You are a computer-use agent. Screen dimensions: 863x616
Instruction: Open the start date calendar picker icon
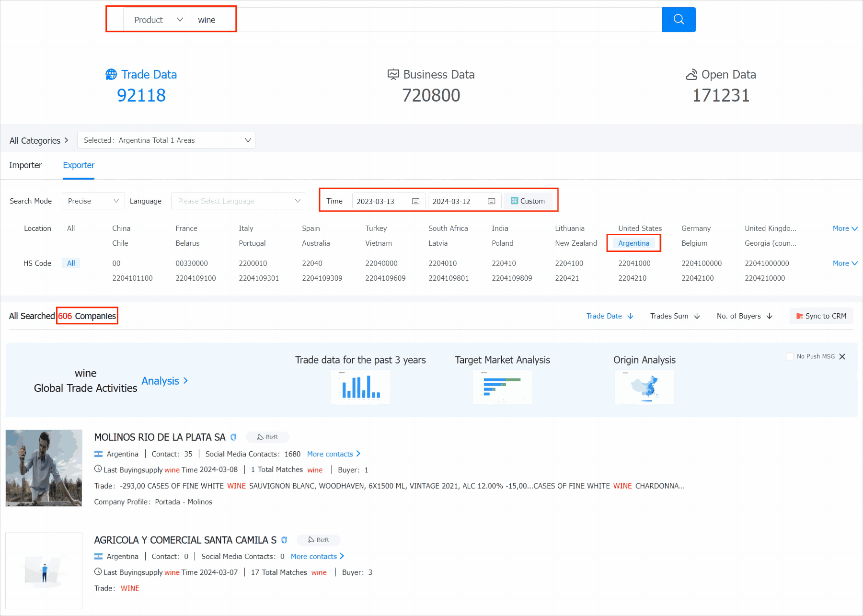pos(415,201)
